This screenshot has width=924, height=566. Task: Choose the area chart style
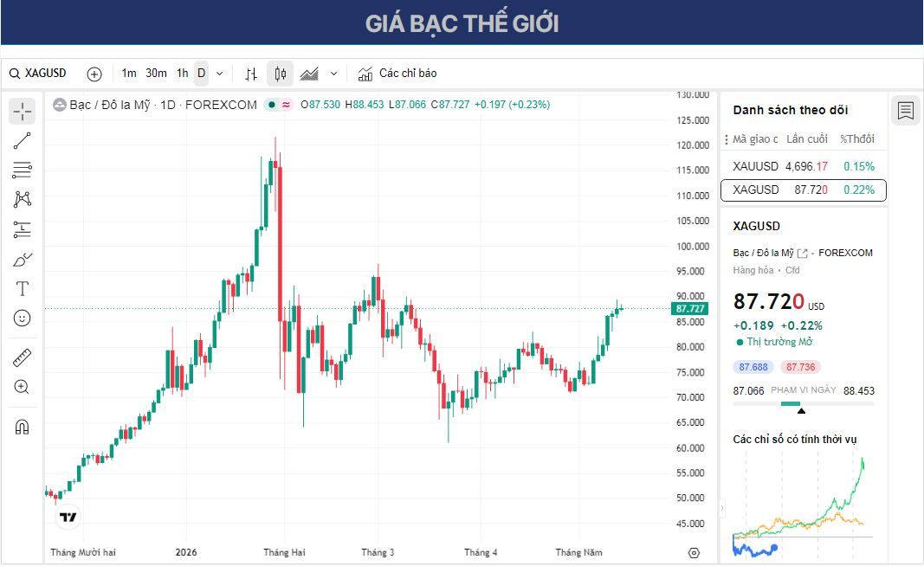309,74
